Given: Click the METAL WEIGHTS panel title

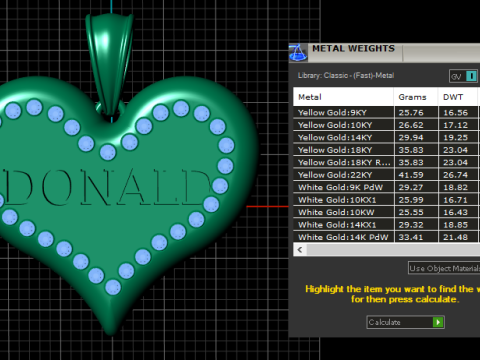Looking at the screenshot, I should click(x=353, y=49).
